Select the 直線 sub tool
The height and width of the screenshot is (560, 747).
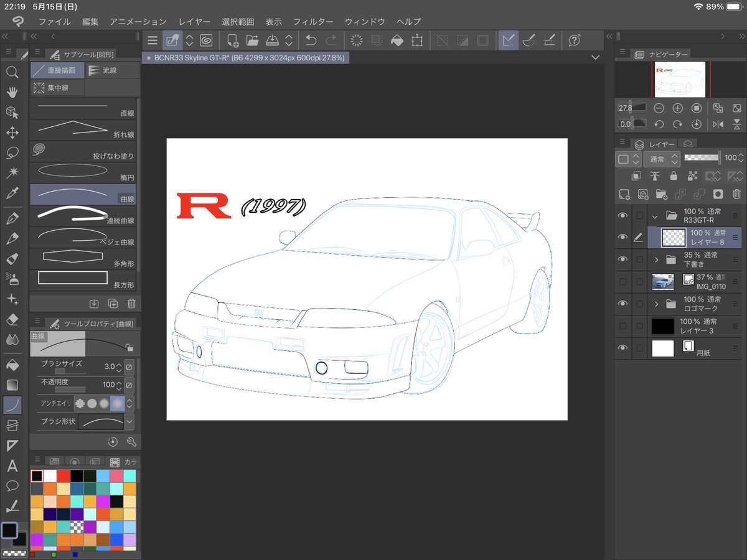[x=83, y=109]
